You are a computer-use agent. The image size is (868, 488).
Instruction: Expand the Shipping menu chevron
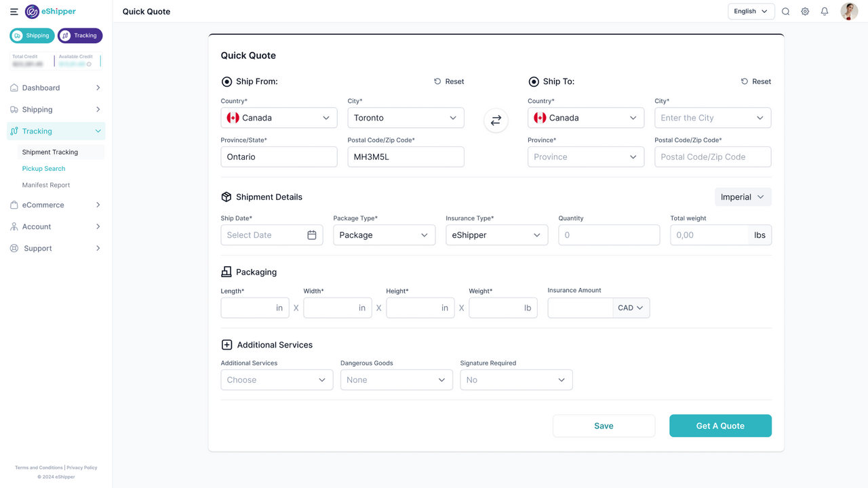[98, 109]
